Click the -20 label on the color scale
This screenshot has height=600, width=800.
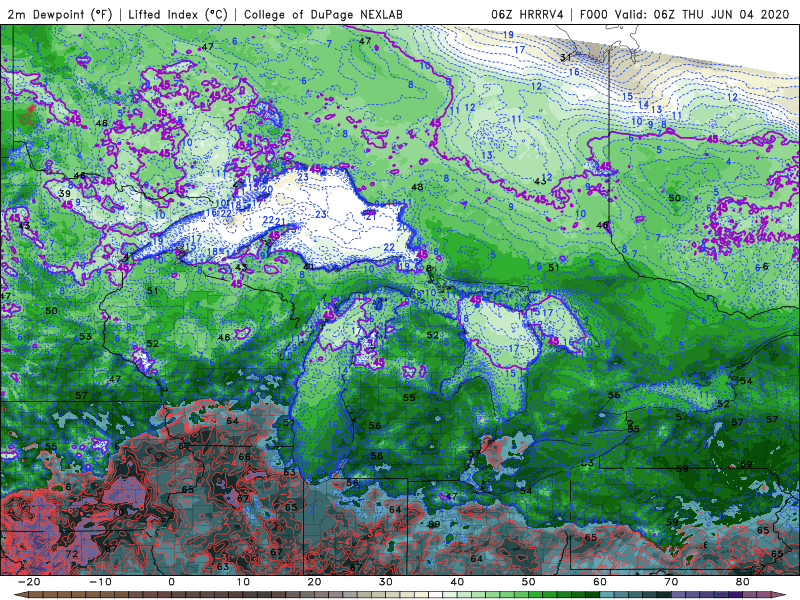click(x=29, y=582)
